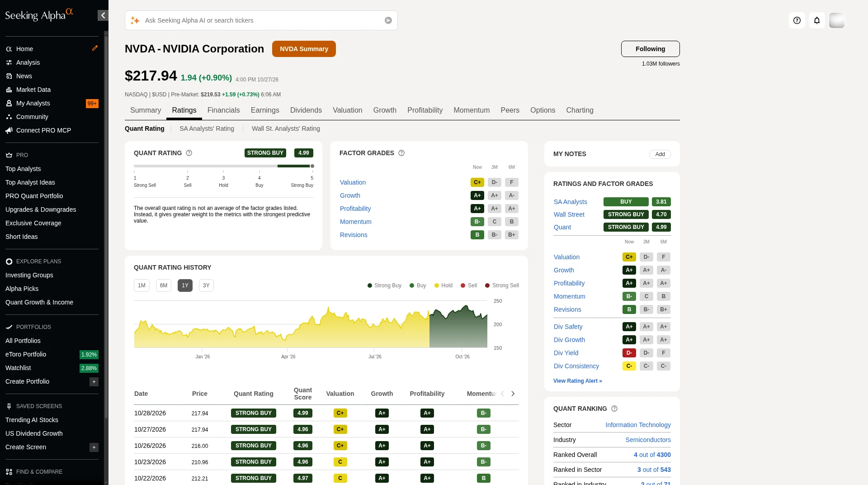Open Trending AI Stocks saved screen
868x485 pixels.
point(32,420)
